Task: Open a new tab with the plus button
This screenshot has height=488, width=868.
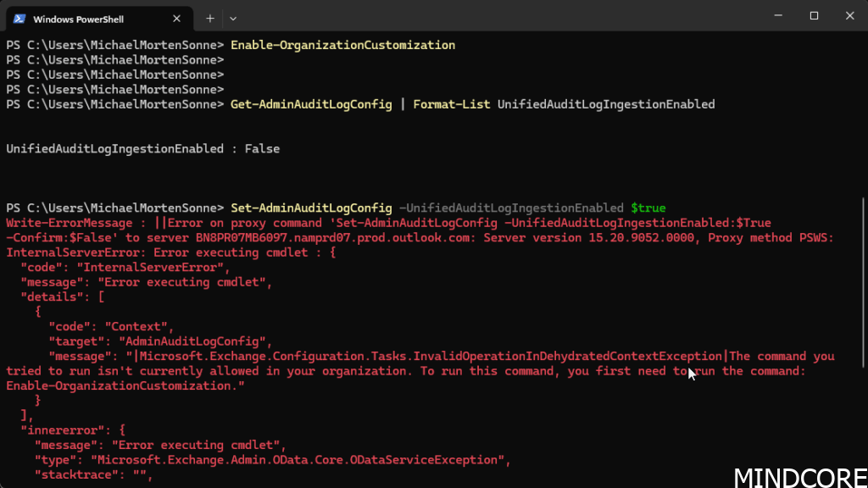Action: [x=209, y=18]
